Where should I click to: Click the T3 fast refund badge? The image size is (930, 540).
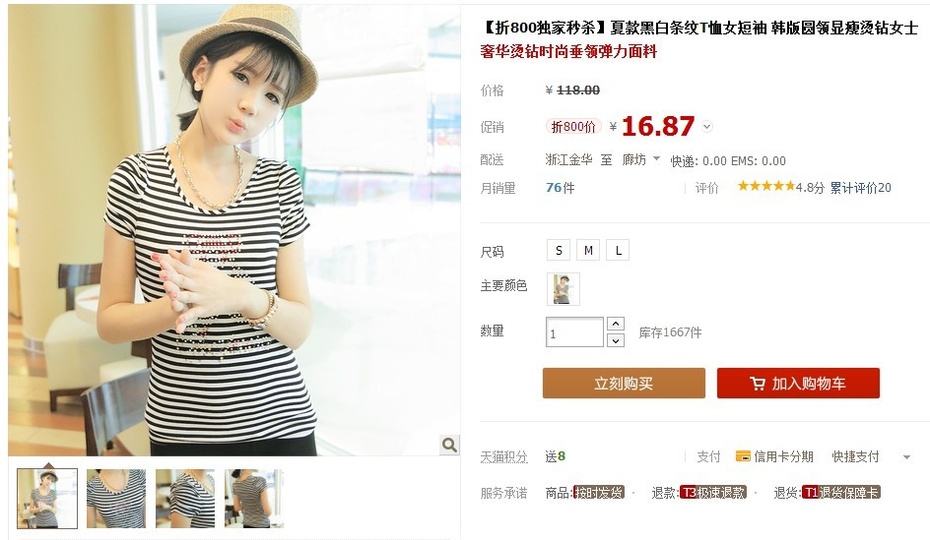coord(713,493)
